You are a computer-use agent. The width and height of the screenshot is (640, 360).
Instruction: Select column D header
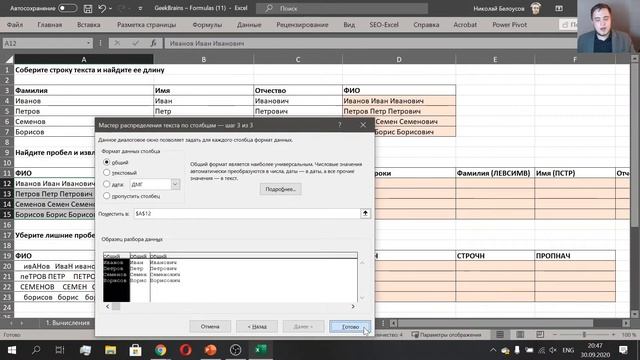(399, 60)
